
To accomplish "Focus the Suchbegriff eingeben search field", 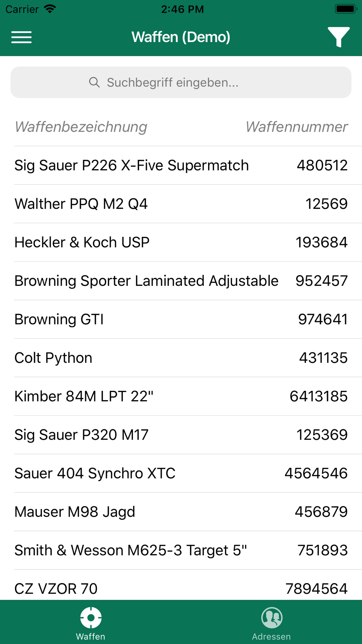I will (181, 82).
